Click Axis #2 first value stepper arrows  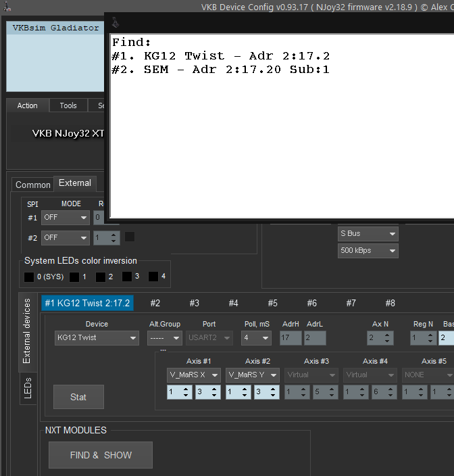(245, 392)
